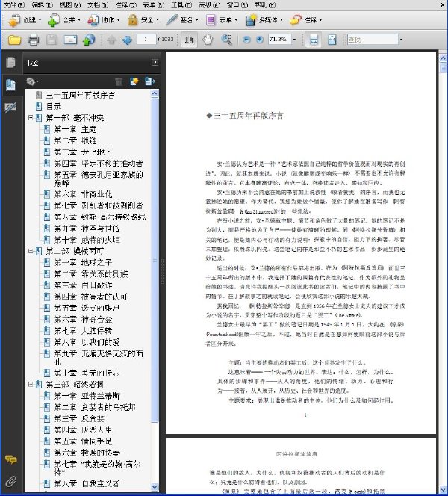448x496 pixels.
Task: Open the 帮助 menu
Action: click(265, 4)
